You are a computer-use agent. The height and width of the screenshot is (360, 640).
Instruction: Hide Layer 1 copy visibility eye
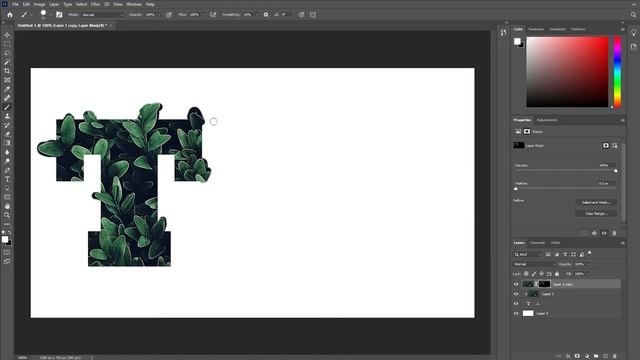(516, 284)
